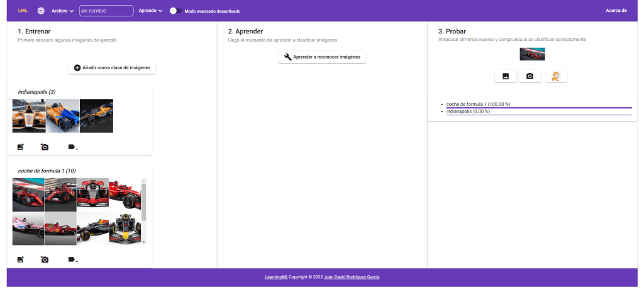This screenshot has width=644, height=306.
Task: Open the Acerca de menu item
Action: pos(616,11)
